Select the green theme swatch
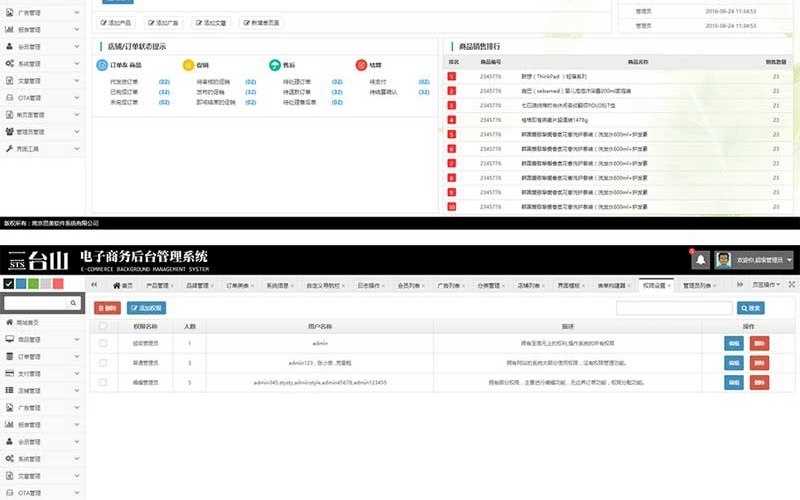The width and height of the screenshot is (800, 500). [33, 284]
